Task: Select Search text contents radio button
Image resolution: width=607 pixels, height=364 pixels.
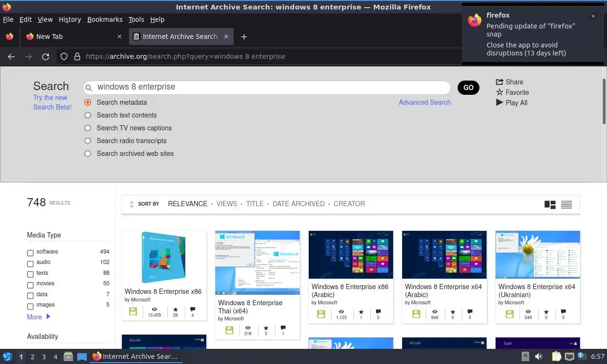Action: [88, 115]
